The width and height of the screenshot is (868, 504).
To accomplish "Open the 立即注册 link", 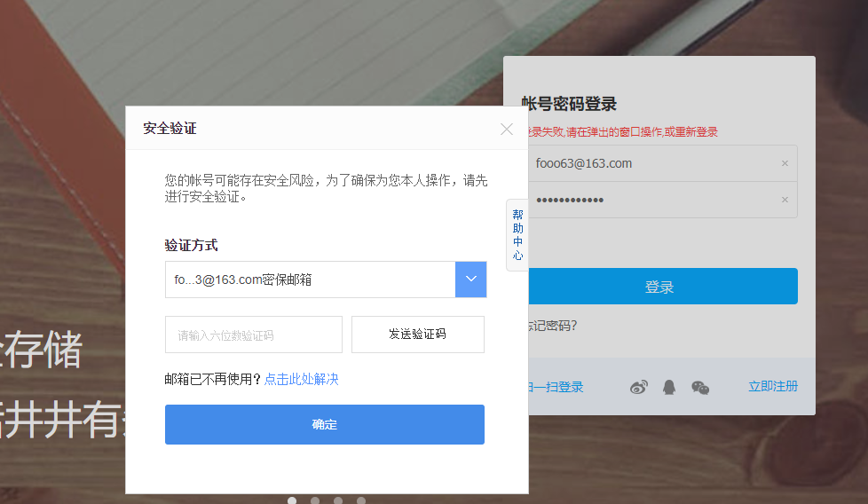I will pyautogui.click(x=773, y=386).
